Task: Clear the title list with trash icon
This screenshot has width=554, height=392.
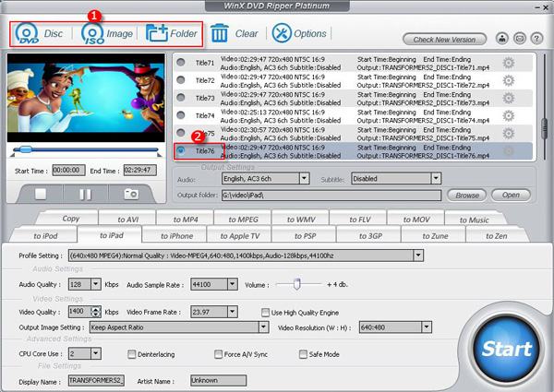Action: [220, 33]
